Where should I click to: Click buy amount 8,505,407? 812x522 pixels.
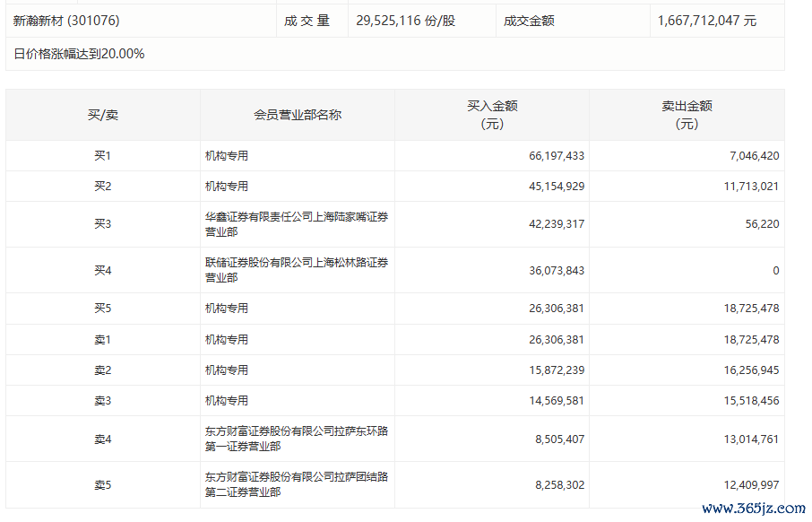[x=560, y=439]
